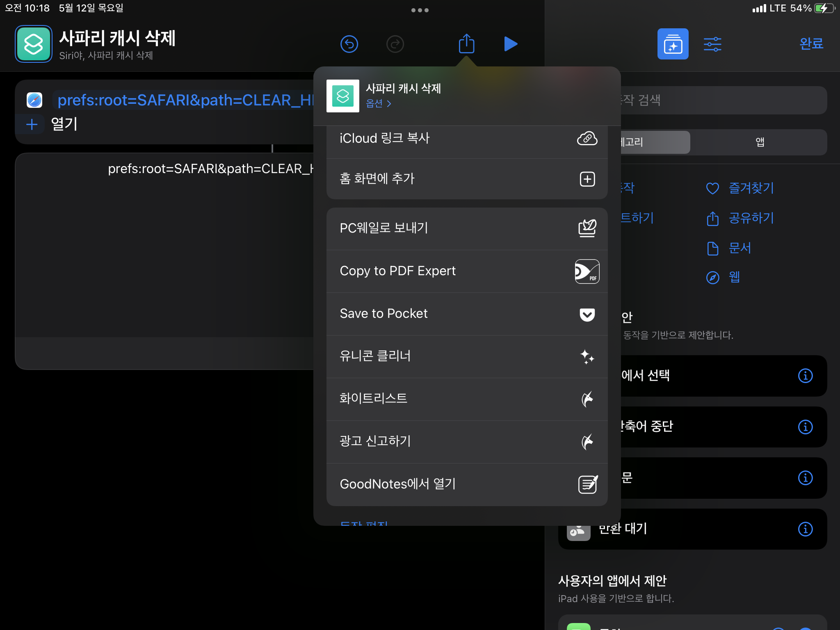Viewport: 840px width, 630px height.
Task: Tap the 광고 신고하기 unicorn icon
Action: point(587,442)
